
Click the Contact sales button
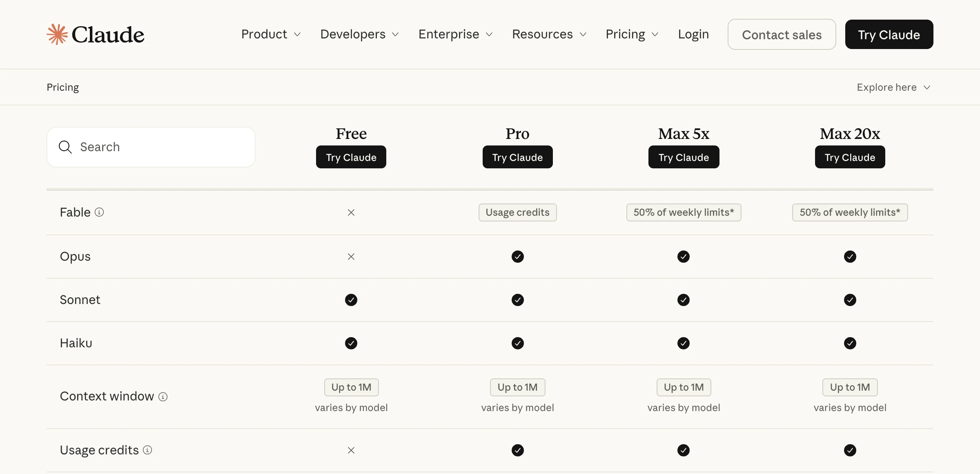click(782, 34)
